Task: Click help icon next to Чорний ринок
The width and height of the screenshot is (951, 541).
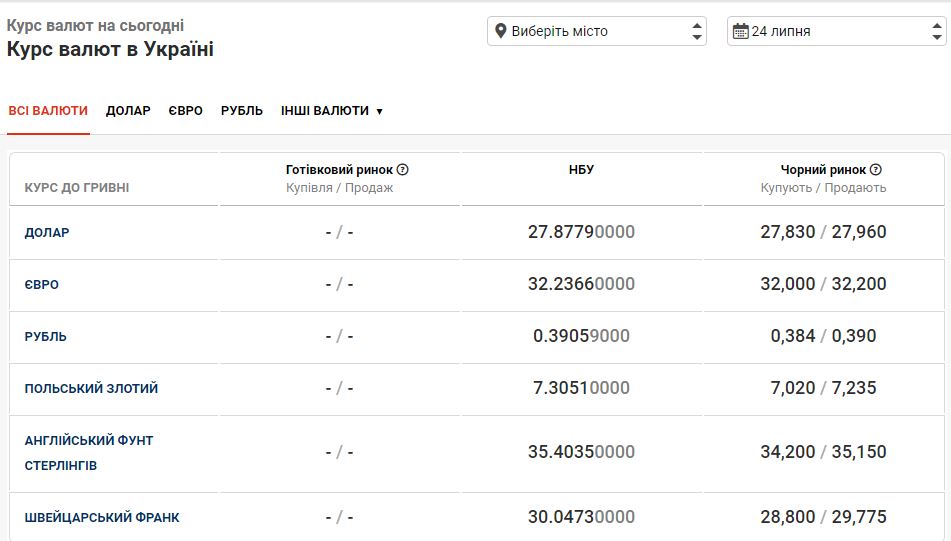Action: [876, 170]
